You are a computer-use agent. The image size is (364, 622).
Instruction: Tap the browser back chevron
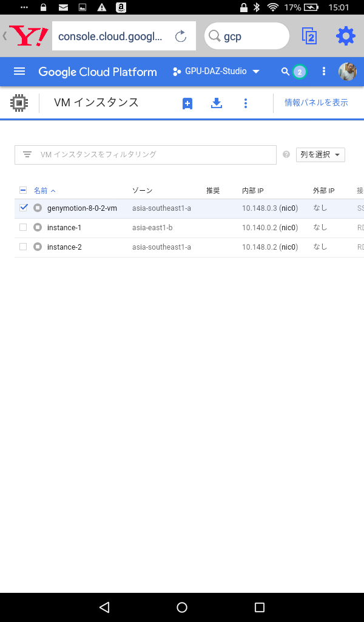tap(5, 36)
